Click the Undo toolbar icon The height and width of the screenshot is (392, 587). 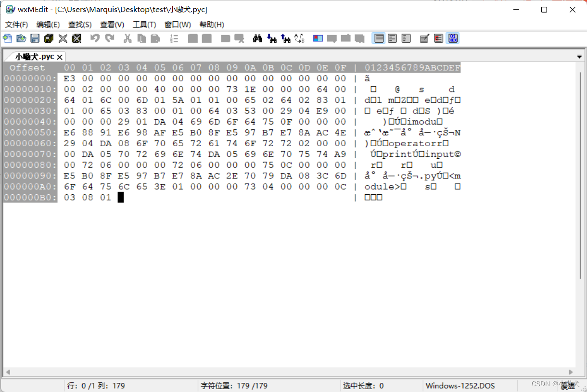pyautogui.click(x=95, y=38)
